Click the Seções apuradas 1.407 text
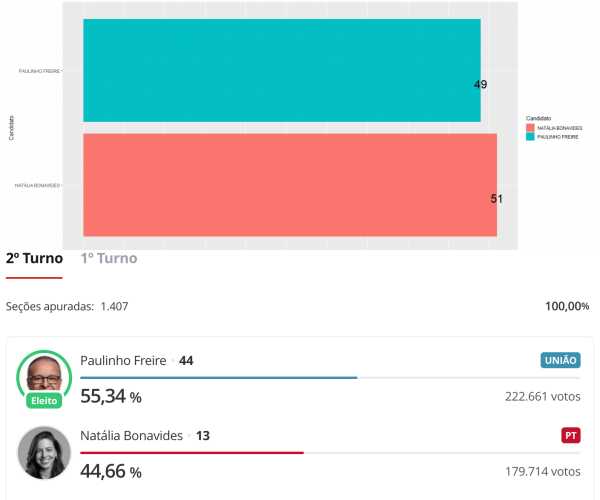 point(67,306)
